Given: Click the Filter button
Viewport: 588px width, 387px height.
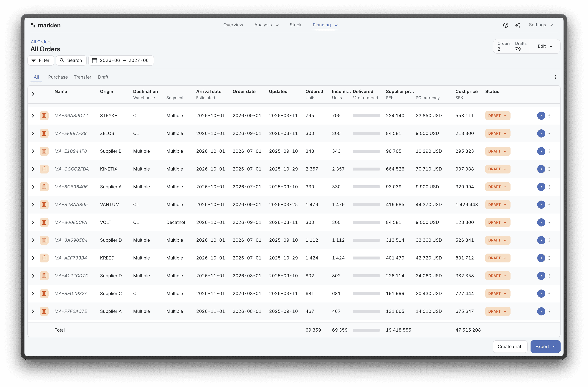Looking at the screenshot, I should (x=41, y=60).
